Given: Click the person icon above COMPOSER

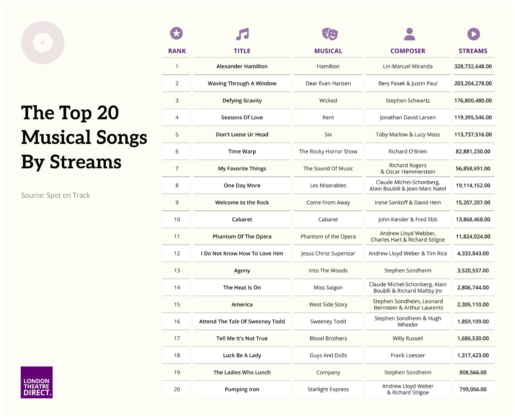Looking at the screenshot, I should pos(409,34).
